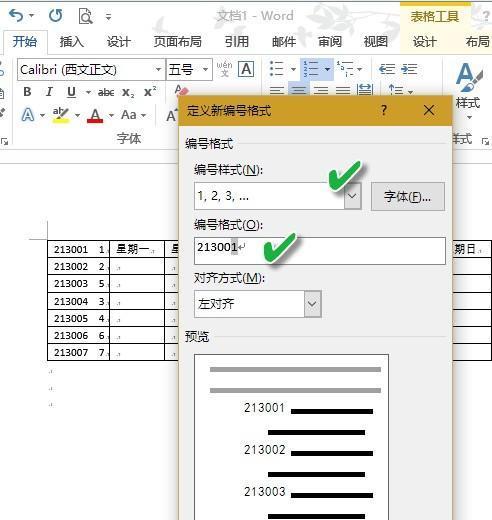
Task: Click table cell 213003 5
Action: [79, 284]
